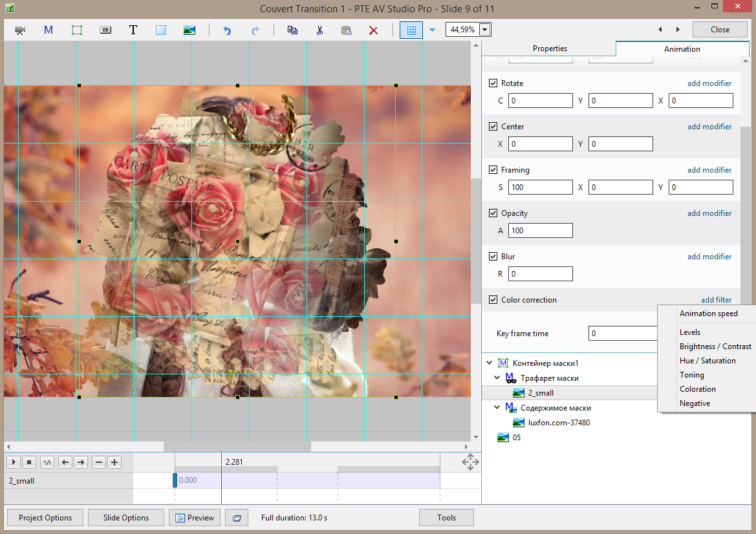Add an image object from toolbar
756x534 pixels.
[x=189, y=30]
